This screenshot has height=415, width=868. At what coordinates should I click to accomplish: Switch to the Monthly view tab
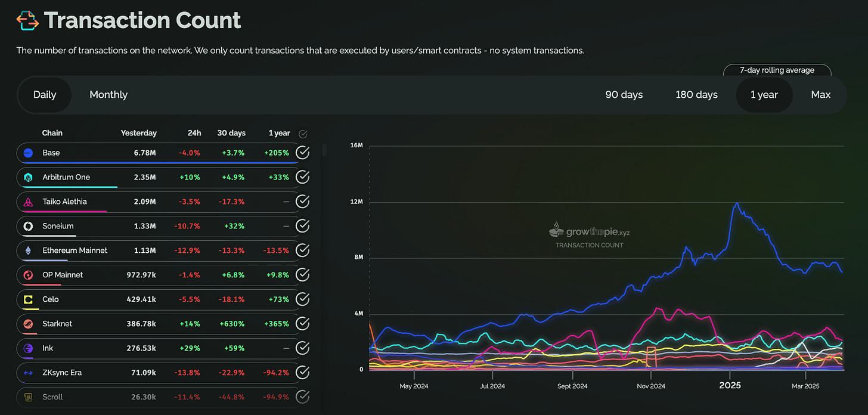coord(108,95)
